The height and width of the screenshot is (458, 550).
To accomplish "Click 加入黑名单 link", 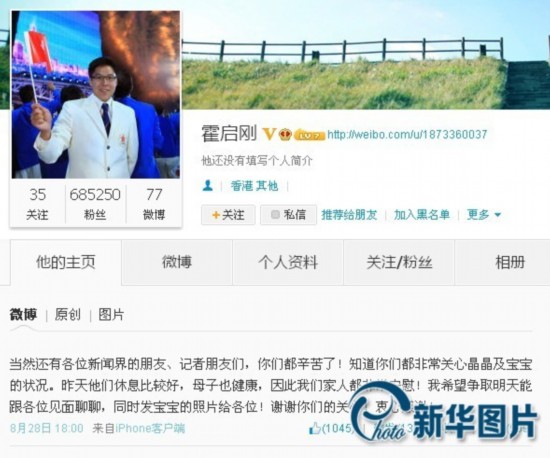I will (x=422, y=215).
